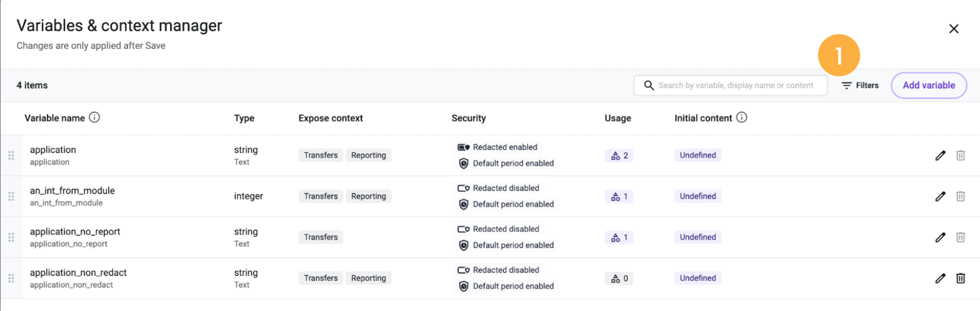Edit the application variable with pencil icon
The height and width of the screenshot is (311, 980).
940,155
